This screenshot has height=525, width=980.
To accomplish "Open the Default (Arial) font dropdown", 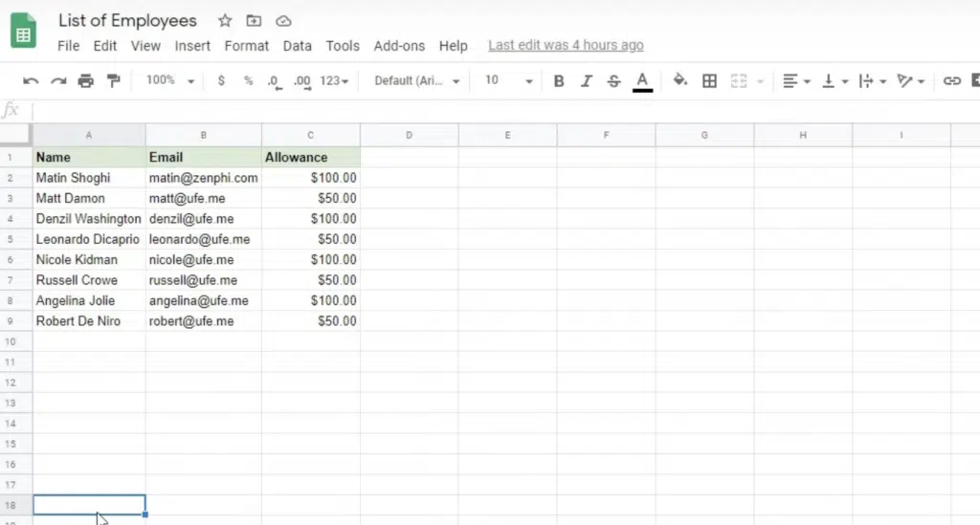I will [417, 81].
